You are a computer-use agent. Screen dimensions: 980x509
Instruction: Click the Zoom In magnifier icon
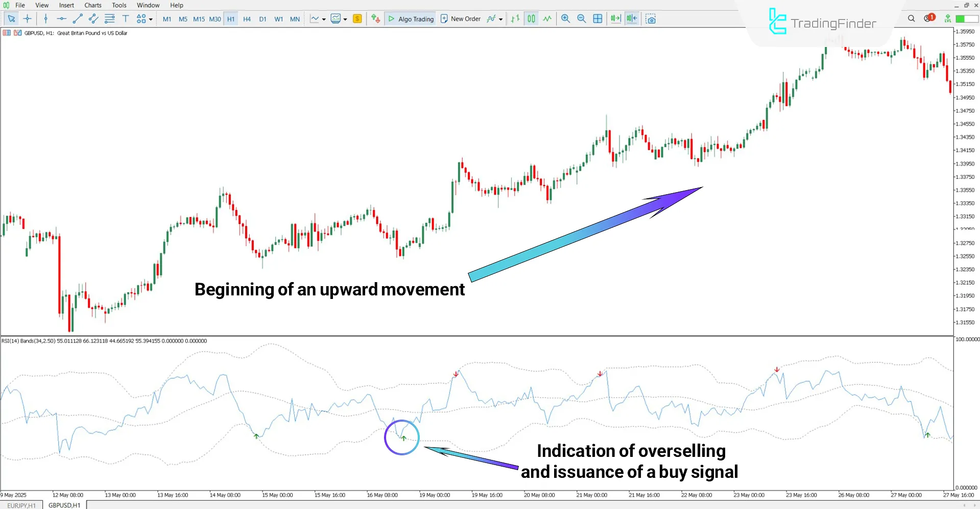565,18
